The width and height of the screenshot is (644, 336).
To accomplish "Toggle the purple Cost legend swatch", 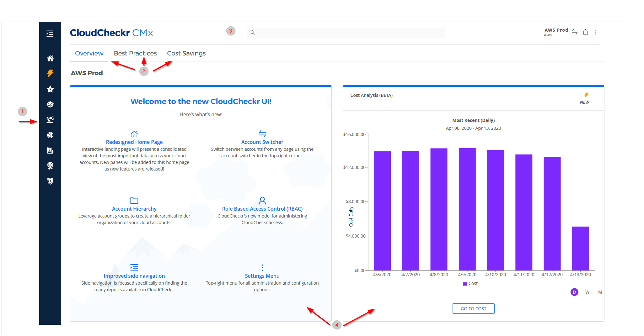I will [x=465, y=284].
